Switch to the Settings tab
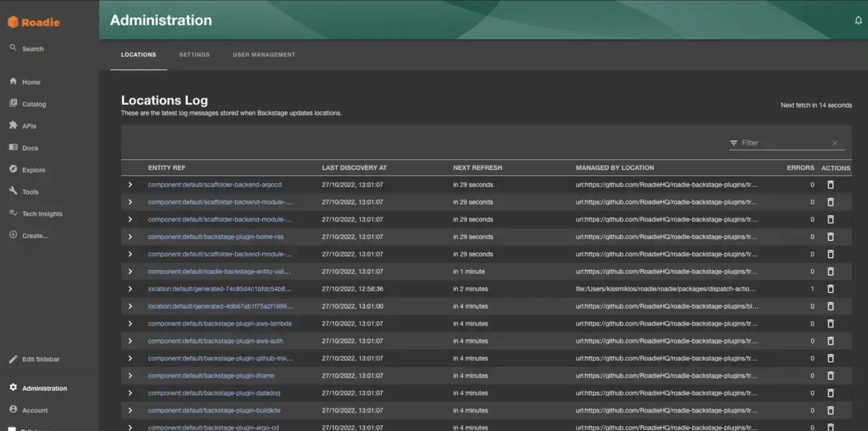Viewport: 868px width, 431px height. tap(194, 55)
